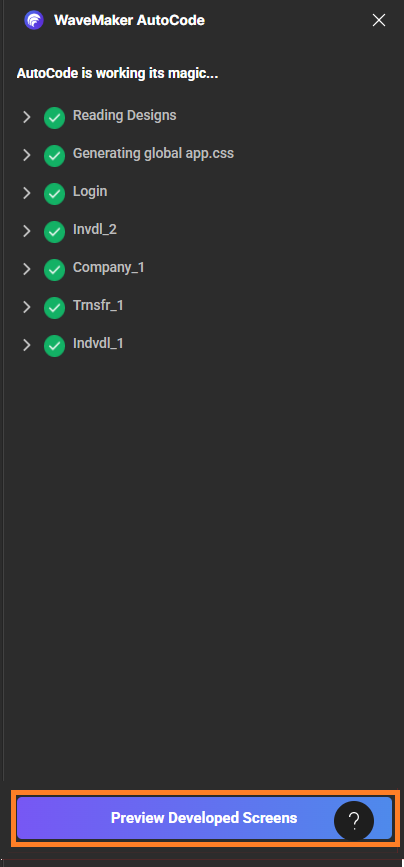This screenshot has width=404, height=867.
Task: Select the Login label text
Action: click(90, 192)
